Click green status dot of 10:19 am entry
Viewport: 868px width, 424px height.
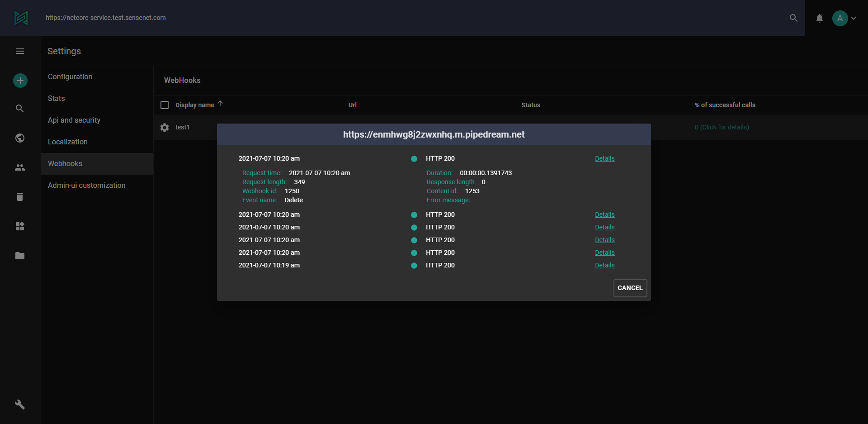[414, 266]
